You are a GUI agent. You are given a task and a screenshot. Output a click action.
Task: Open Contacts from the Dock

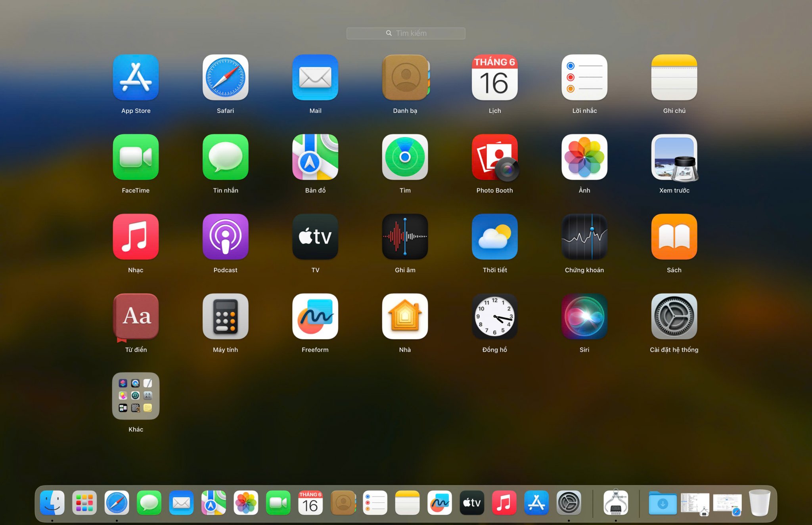[x=343, y=503]
